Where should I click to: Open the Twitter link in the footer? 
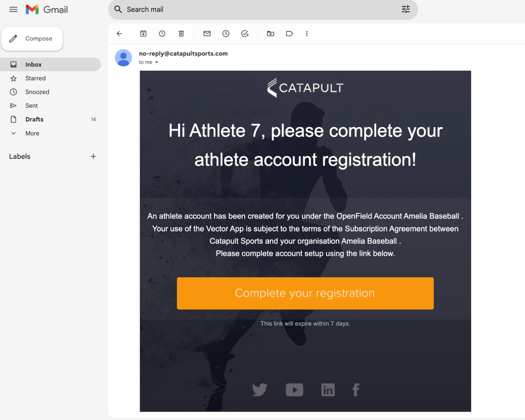(x=259, y=390)
